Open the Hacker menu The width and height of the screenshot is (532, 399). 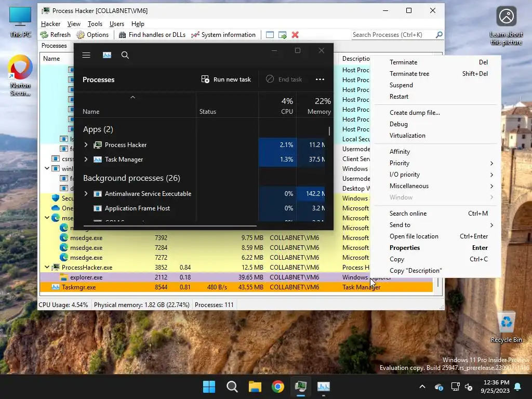50,24
